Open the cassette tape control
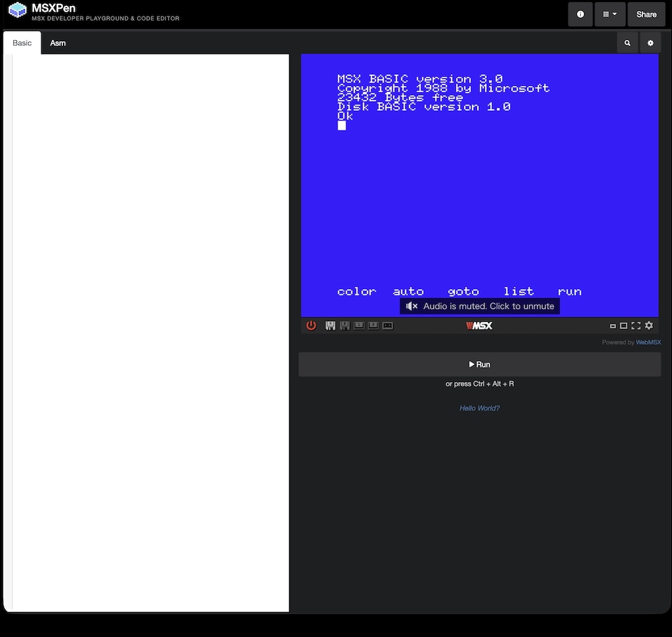 (388, 325)
